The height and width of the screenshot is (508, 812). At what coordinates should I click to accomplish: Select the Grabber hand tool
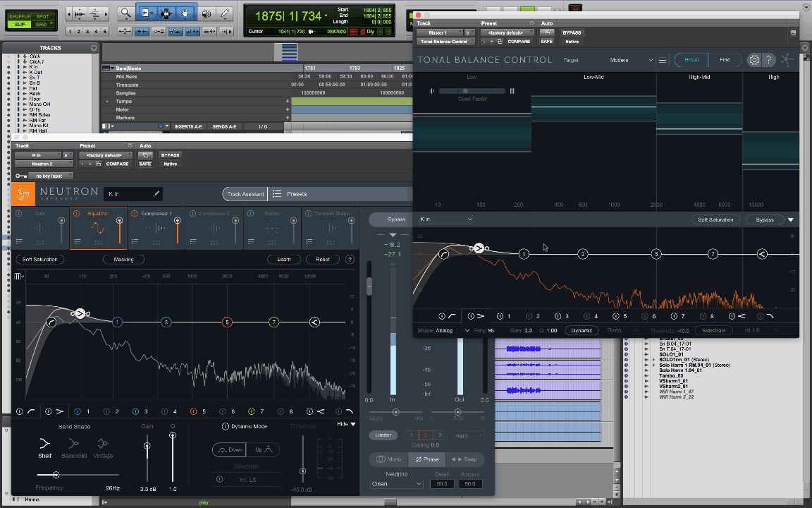point(185,13)
